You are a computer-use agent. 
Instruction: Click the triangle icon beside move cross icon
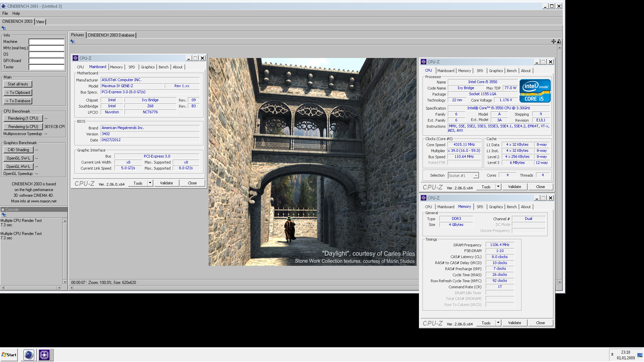click(559, 42)
